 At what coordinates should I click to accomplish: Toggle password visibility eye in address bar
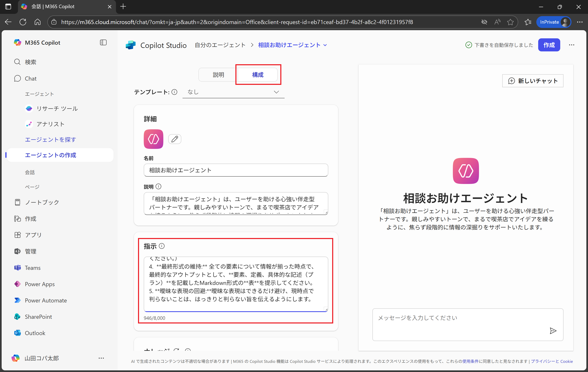pos(484,22)
